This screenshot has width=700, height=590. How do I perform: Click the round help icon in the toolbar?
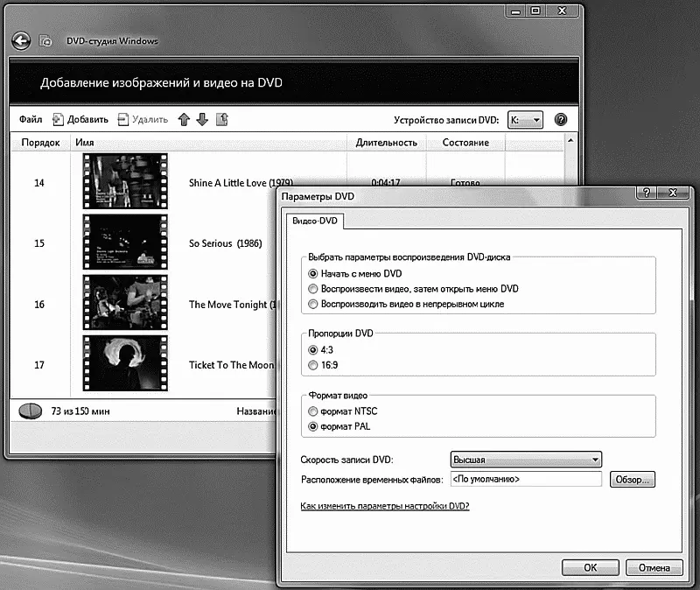[561, 120]
